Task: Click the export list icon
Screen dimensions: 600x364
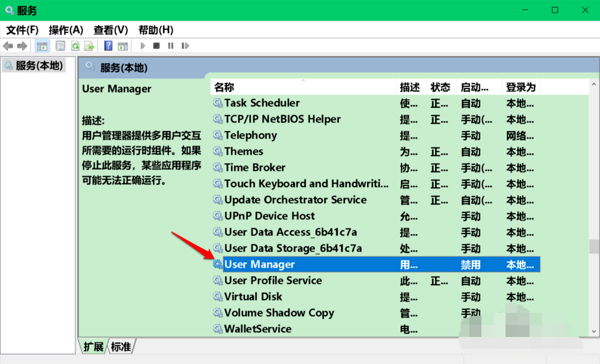Action: tap(89, 46)
